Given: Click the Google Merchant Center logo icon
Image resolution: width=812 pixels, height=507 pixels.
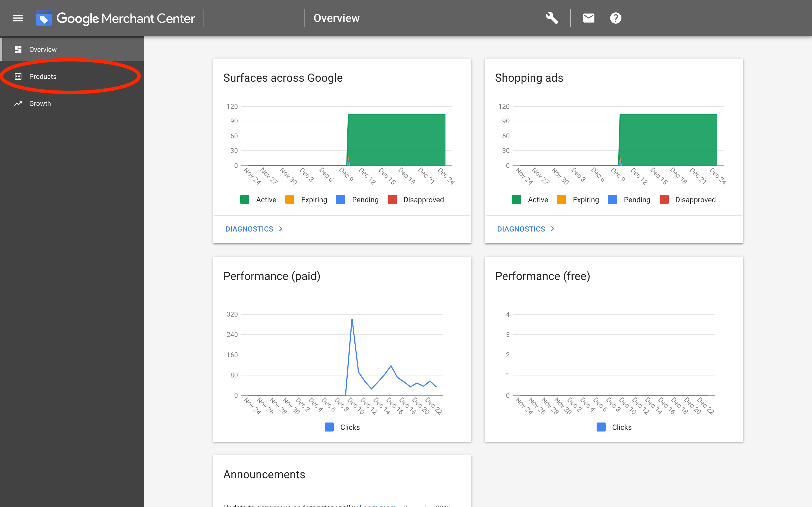Looking at the screenshot, I should coord(44,18).
